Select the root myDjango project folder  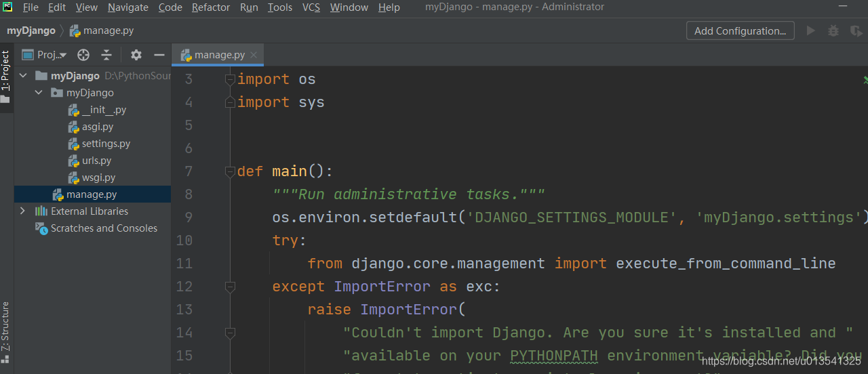pos(75,76)
